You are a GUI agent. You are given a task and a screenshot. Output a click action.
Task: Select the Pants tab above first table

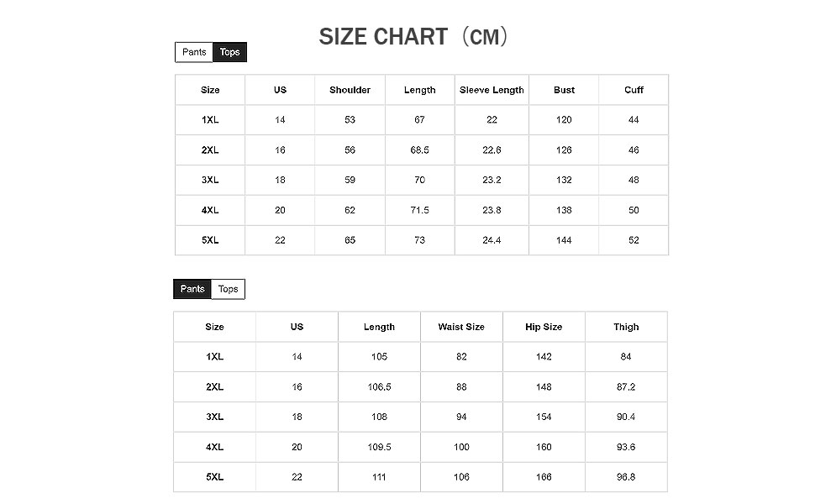[194, 52]
